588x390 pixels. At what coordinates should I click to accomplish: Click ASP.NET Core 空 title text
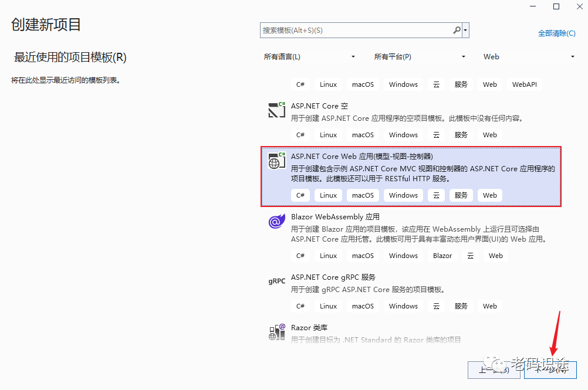tap(319, 106)
